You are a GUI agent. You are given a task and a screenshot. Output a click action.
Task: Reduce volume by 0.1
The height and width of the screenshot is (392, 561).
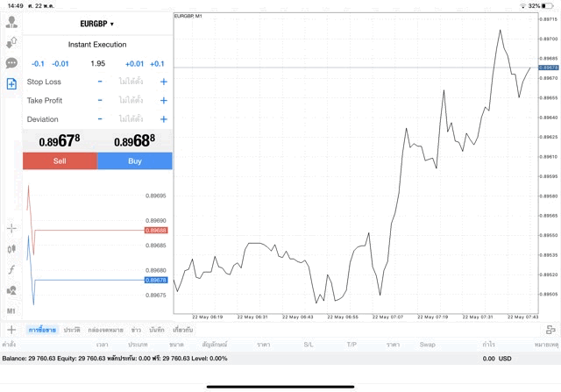click(38, 63)
